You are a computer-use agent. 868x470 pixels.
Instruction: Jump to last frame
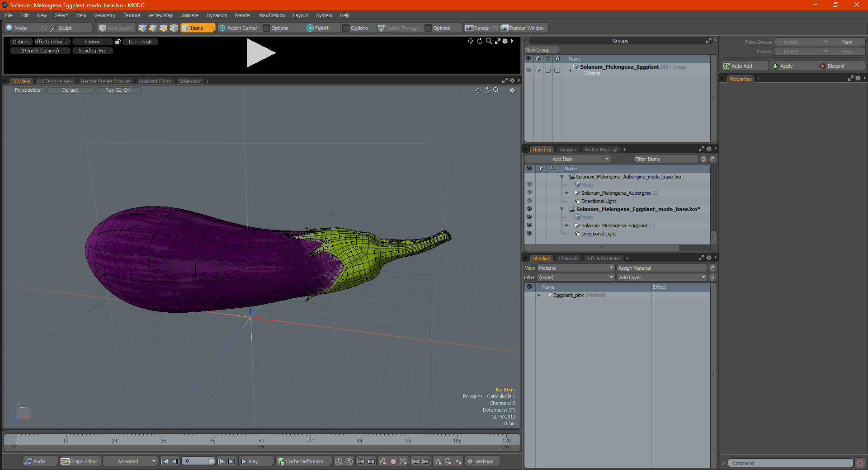[232, 461]
